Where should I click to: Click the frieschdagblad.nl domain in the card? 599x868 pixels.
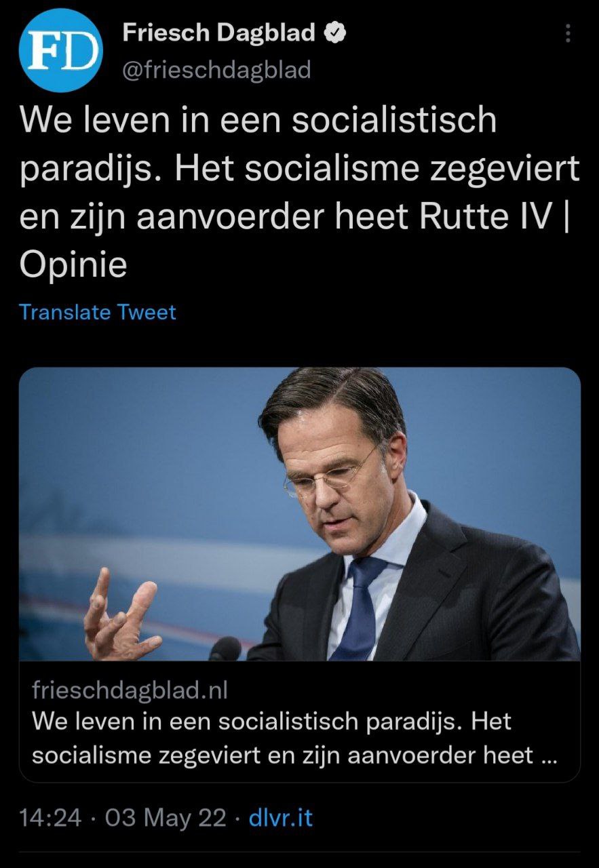tap(130, 690)
